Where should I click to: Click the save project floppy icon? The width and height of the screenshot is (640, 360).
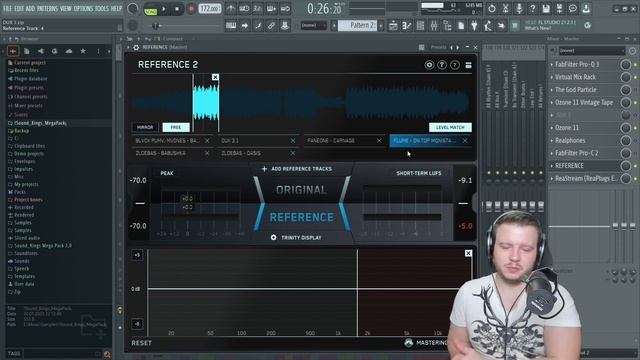(546, 8)
